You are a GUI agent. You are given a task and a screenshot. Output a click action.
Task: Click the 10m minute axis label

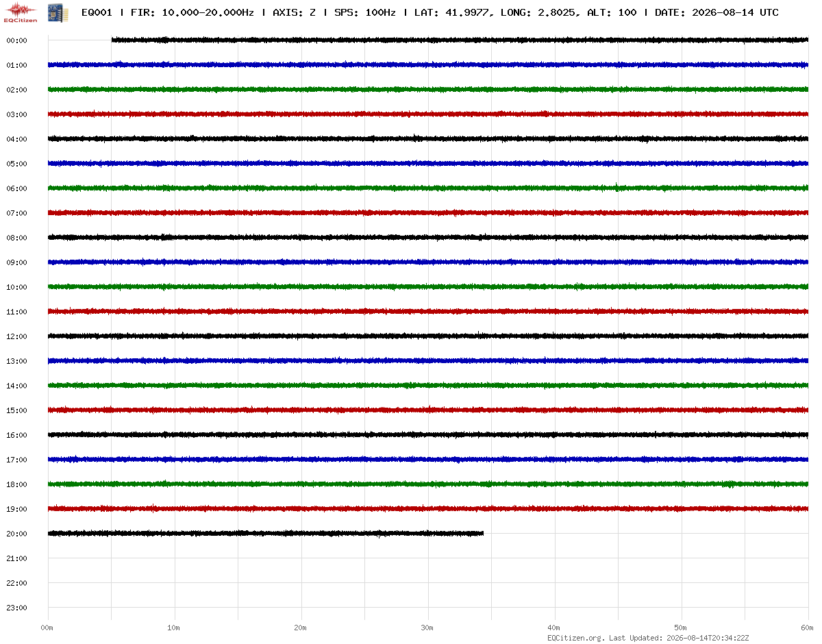coord(173,628)
